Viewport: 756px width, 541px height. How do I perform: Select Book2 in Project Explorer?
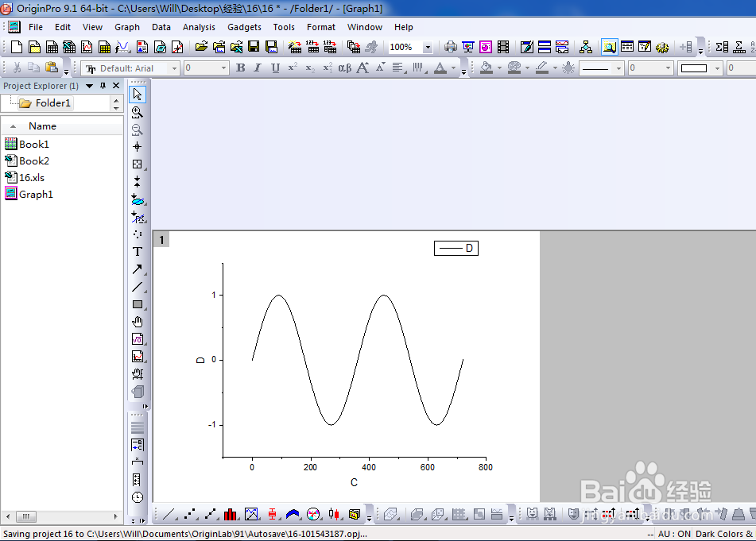[27, 161]
